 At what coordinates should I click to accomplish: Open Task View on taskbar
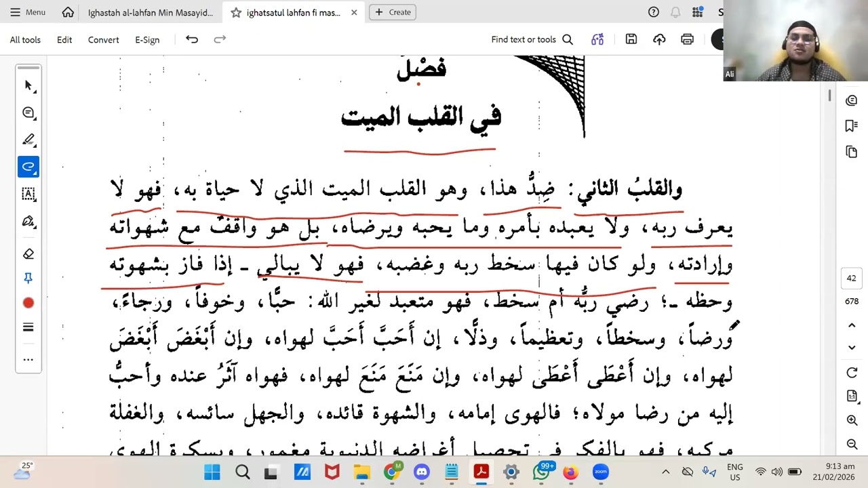[x=271, y=472]
